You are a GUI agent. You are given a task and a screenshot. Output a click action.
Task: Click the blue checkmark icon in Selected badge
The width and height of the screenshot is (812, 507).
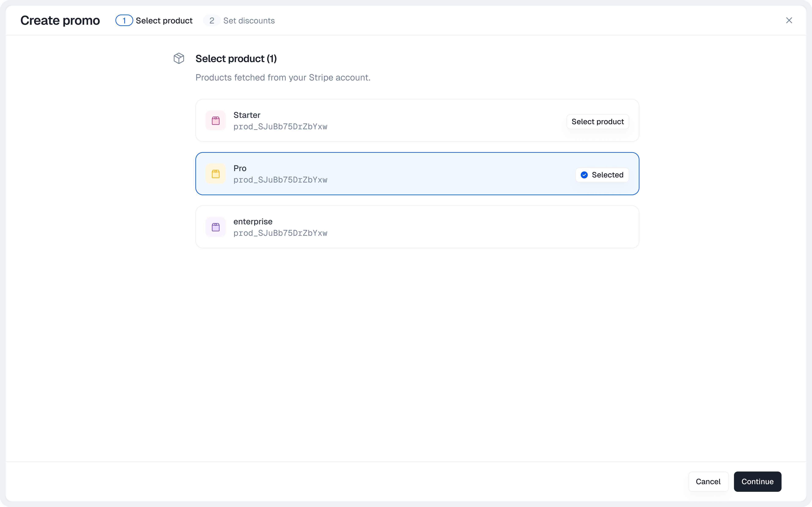point(584,175)
